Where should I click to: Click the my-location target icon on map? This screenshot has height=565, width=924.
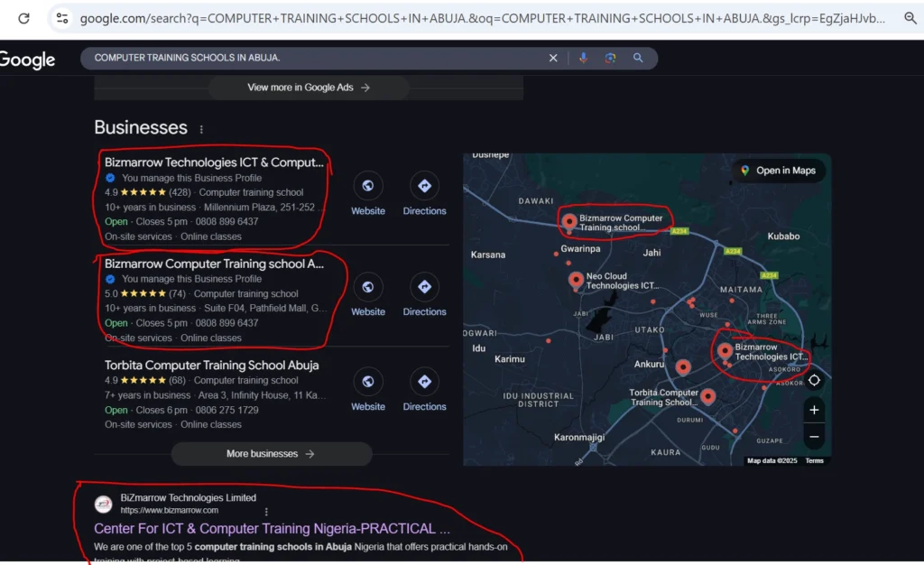814,381
